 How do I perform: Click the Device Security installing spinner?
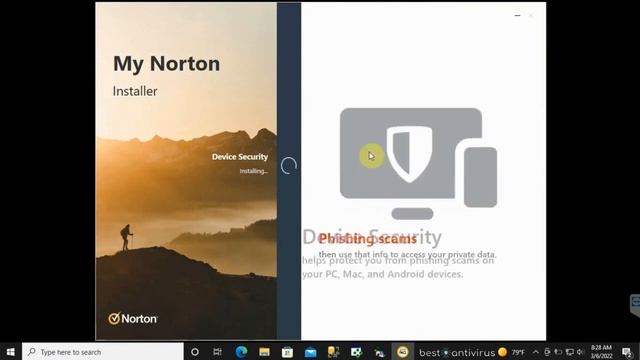pyautogui.click(x=289, y=165)
